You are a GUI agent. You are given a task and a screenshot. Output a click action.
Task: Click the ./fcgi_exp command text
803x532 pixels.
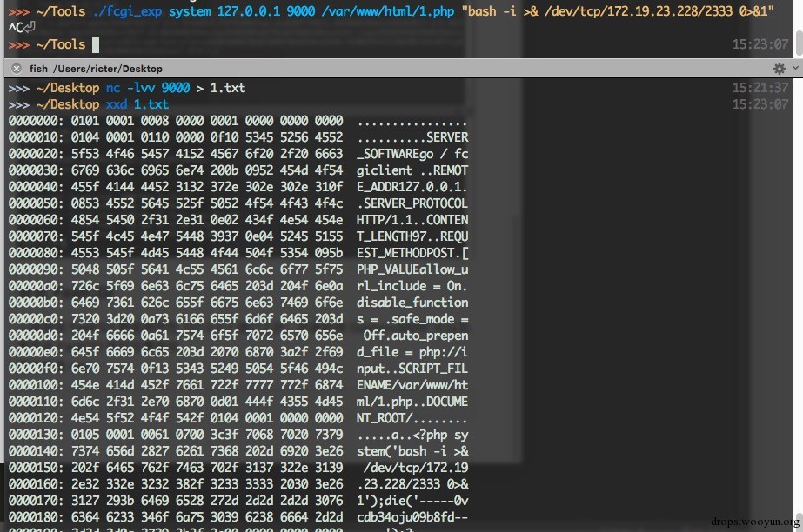click(128, 10)
